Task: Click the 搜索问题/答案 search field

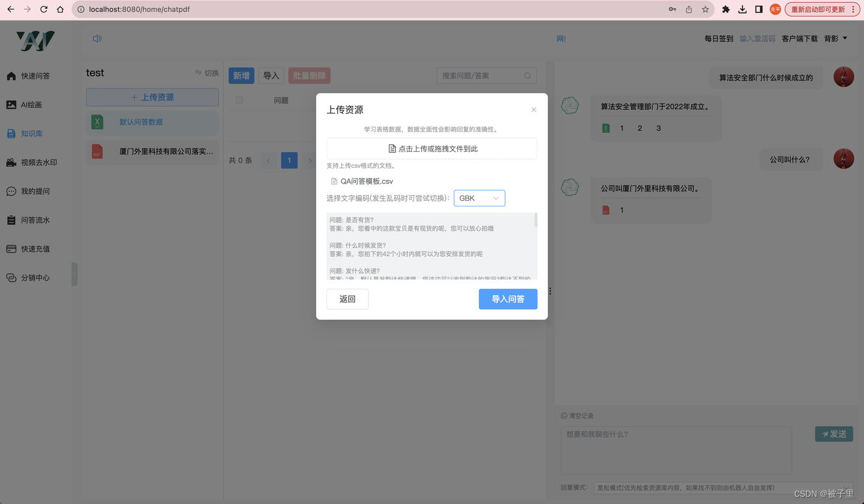Action: [x=487, y=76]
